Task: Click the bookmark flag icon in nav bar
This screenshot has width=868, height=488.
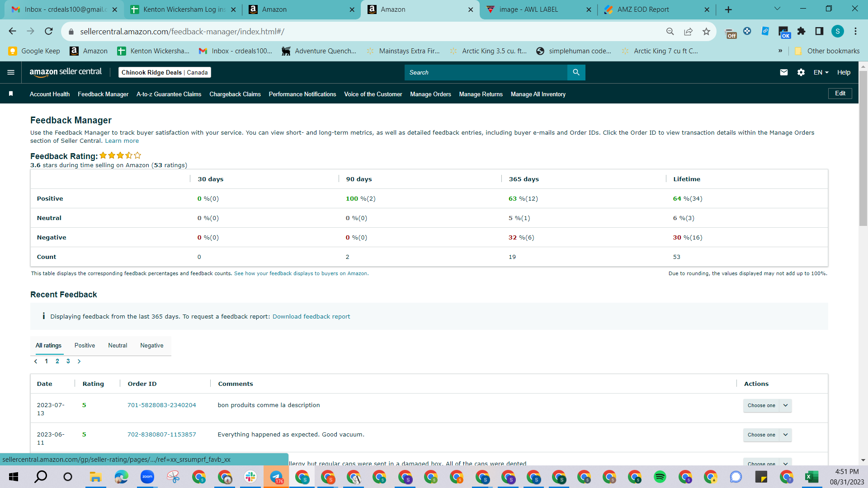Action: click(11, 94)
